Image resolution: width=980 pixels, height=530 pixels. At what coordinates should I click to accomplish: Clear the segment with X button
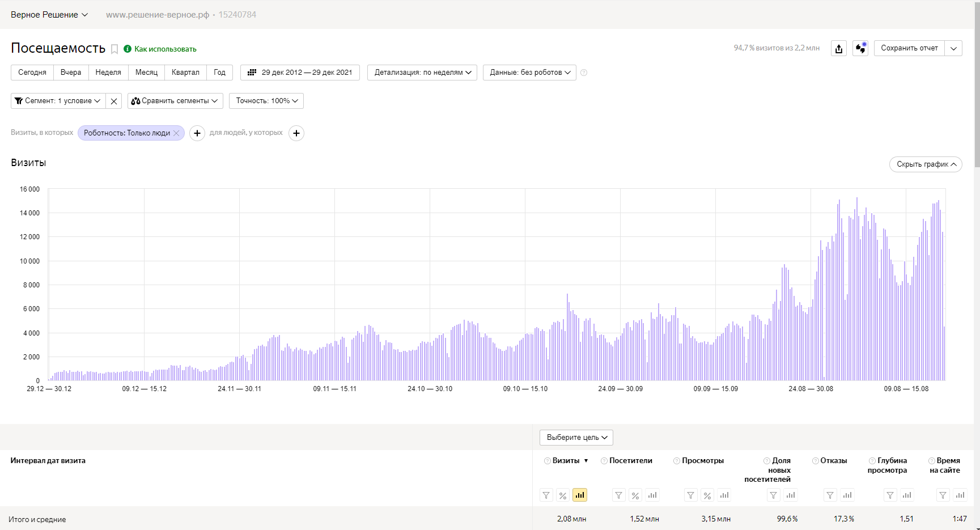point(114,101)
